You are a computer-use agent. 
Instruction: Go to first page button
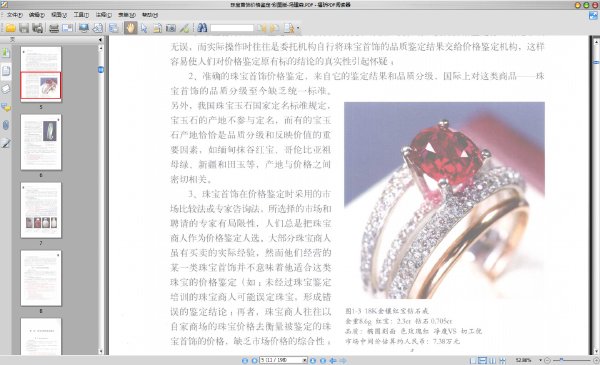245,360
